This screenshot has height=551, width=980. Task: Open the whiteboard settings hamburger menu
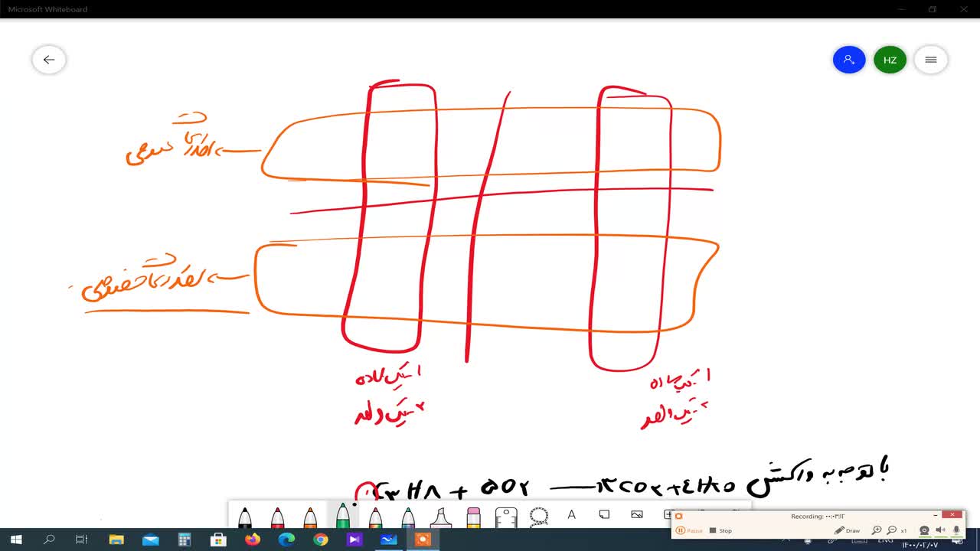(931, 60)
